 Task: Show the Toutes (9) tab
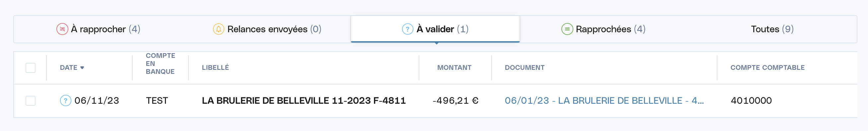click(772, 29)
